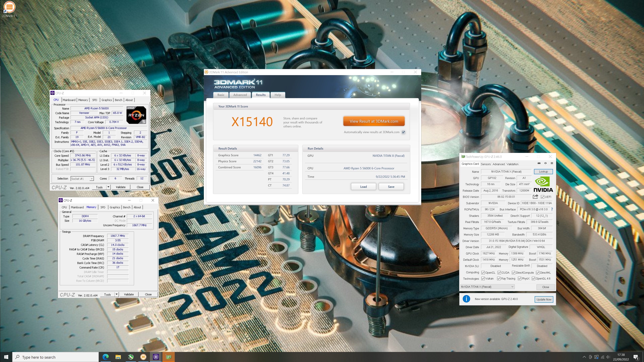Click the Meet Now camera tray icon
The image size is (644, 362).
pyautogui.click(x=590, y=357)
